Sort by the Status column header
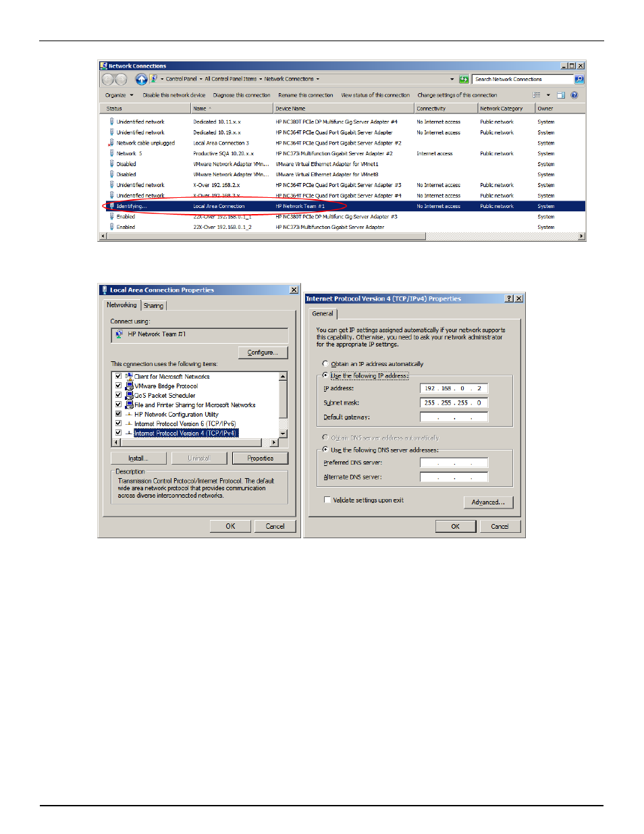The height and width of the screenshot is (834, 644). (145, 108)
